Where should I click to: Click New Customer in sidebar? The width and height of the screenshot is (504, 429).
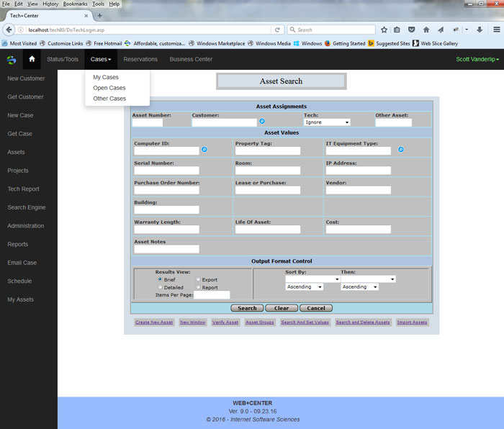(x=26, y=78)
